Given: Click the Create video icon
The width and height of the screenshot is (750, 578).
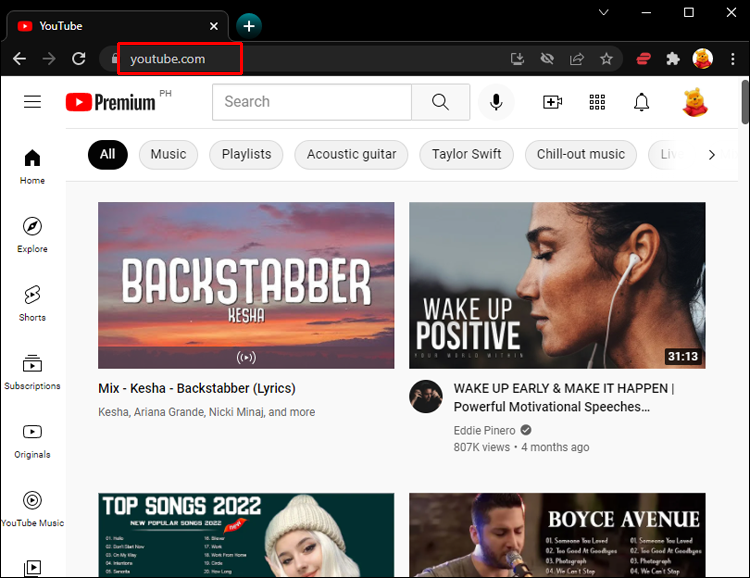Looking at the screenshot, I should pyautogui.click(x=552, y=102).
